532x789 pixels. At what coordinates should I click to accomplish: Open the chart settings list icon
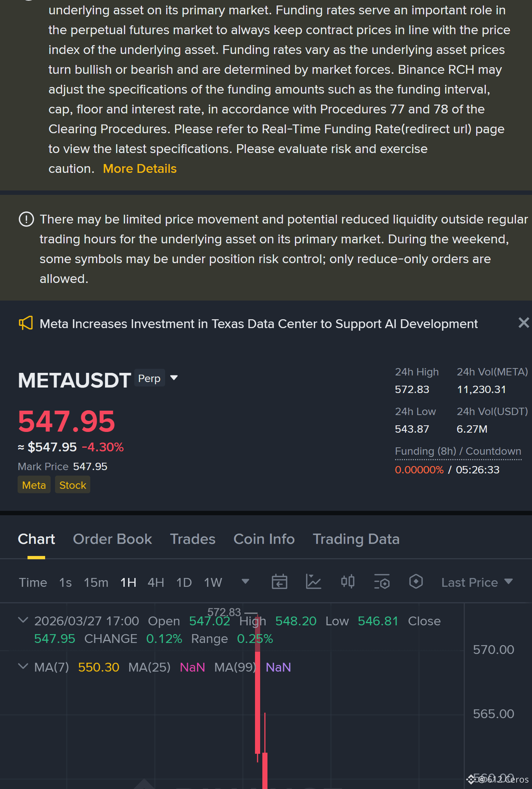pyautogui.click(x=382, y=582)
